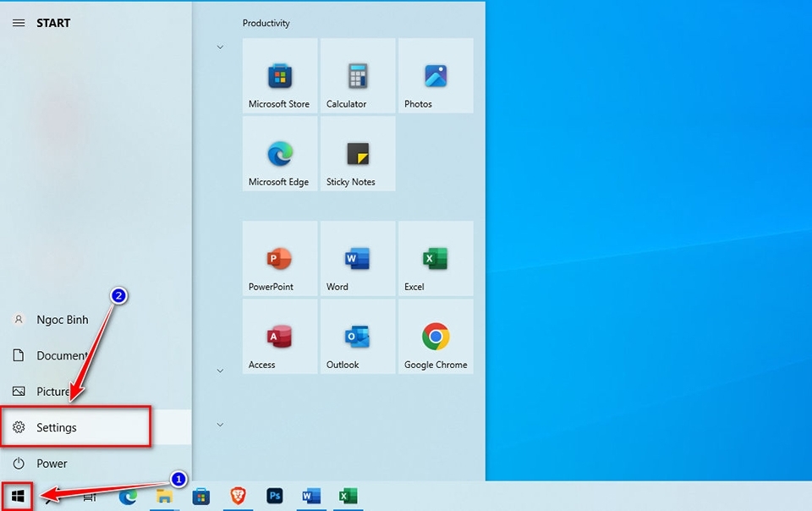Open the Documents folder shortcut

(x=61, y=356)
